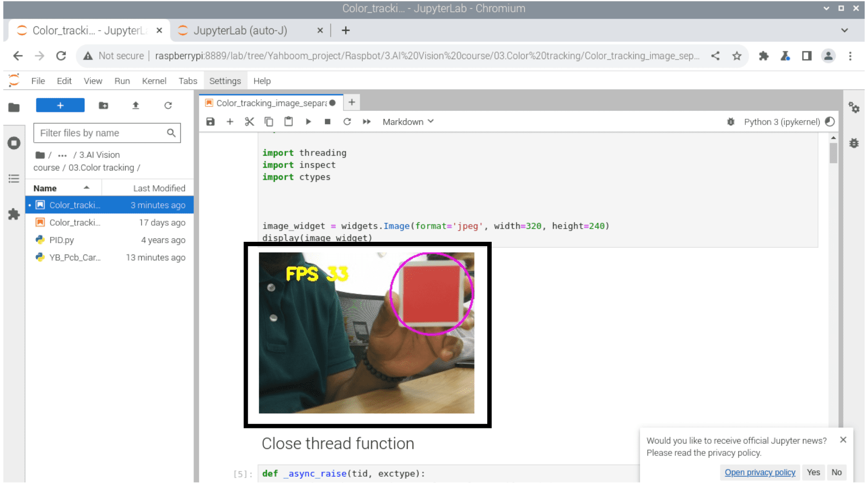Viewport: 868px width, 488px height.
Task: Toggle the Running Terminals and Kernels panel
Action: click(x=14, y=143)
